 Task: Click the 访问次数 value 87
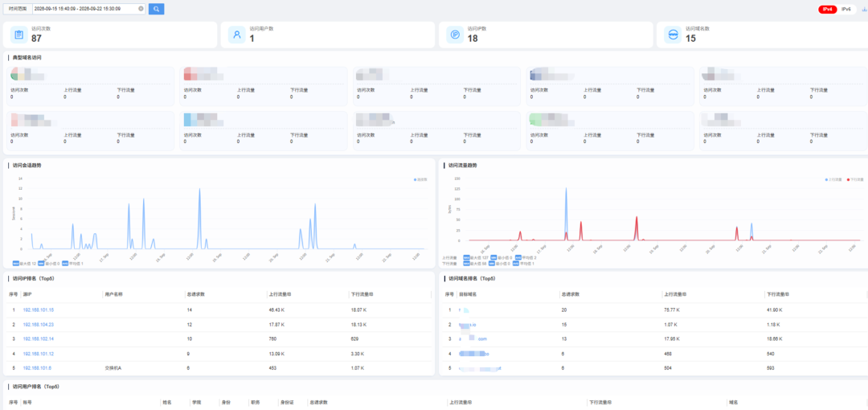point(36,39)
